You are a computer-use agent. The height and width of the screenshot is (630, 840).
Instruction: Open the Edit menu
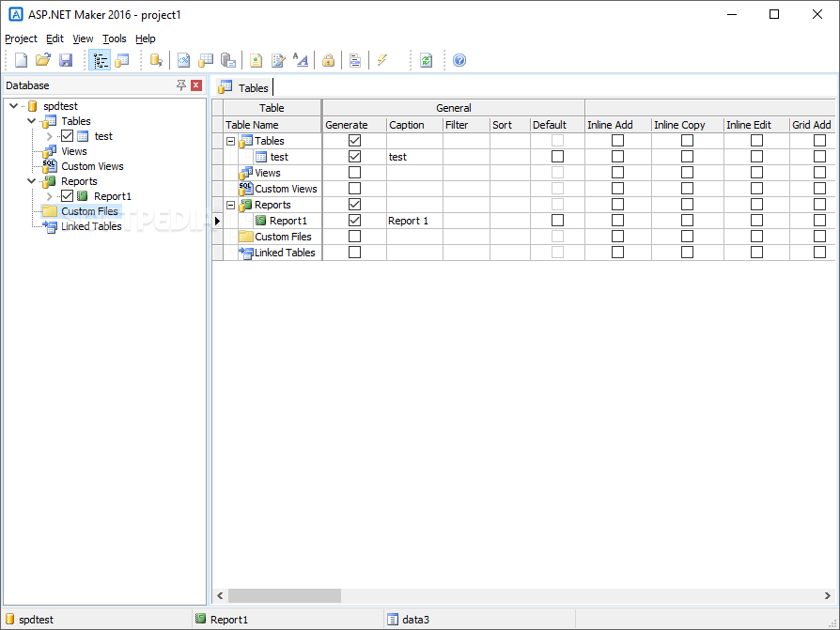54,38
